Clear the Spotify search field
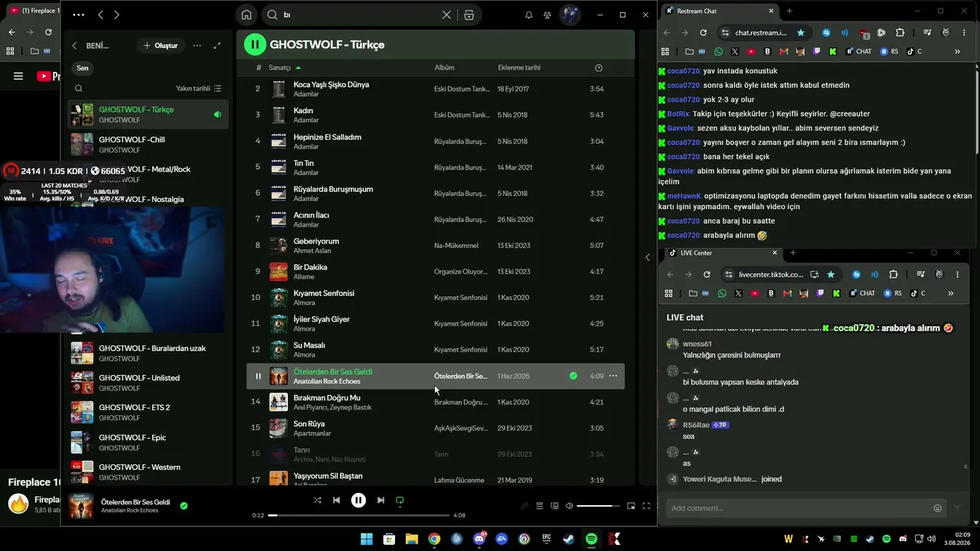 (x=446, y=15)
